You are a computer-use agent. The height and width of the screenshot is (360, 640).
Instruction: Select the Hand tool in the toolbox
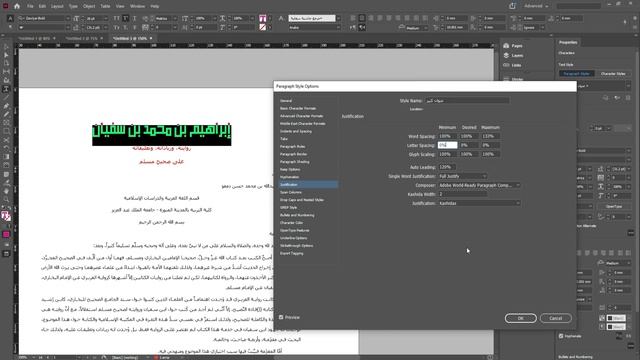(x=6, y=191)
